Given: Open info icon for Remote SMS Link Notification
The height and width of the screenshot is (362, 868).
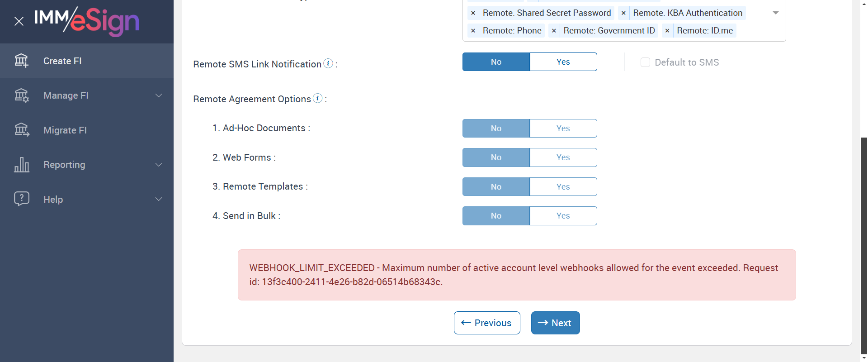Looking at the screenshot, I should 329,63.
